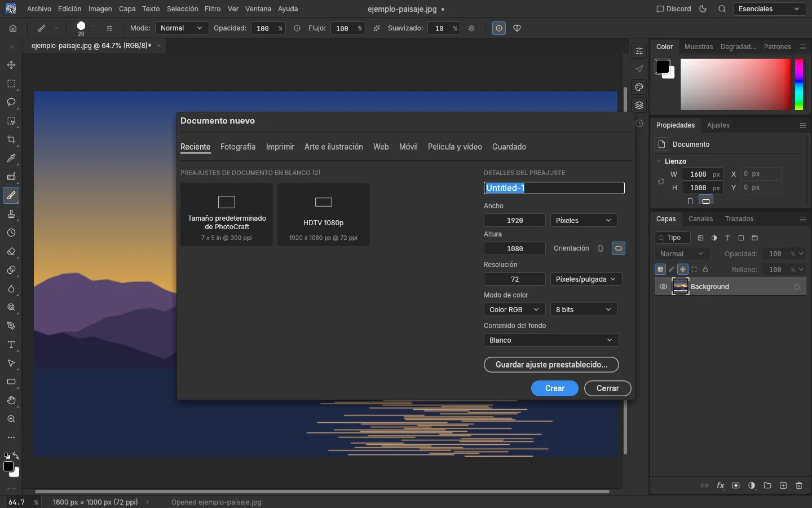The image size is (812, 508).
Task: Select the Hand tool
Action: click(x=11, y=400)
